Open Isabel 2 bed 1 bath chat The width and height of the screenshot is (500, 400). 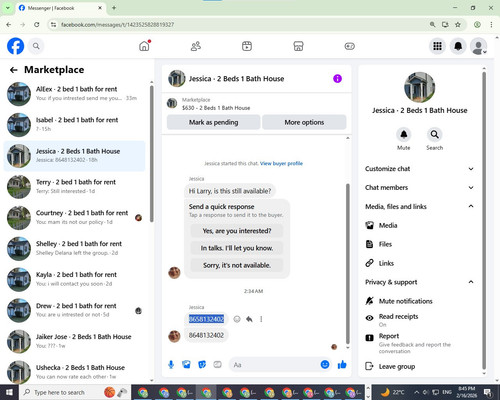coord(75,125)
